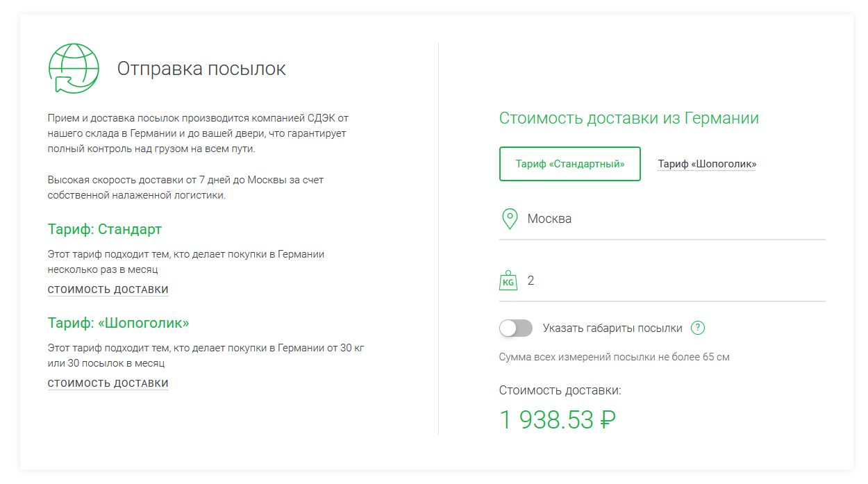Click the KG weight icon
This screenshot has width=868, height=484.
[508, 281]
